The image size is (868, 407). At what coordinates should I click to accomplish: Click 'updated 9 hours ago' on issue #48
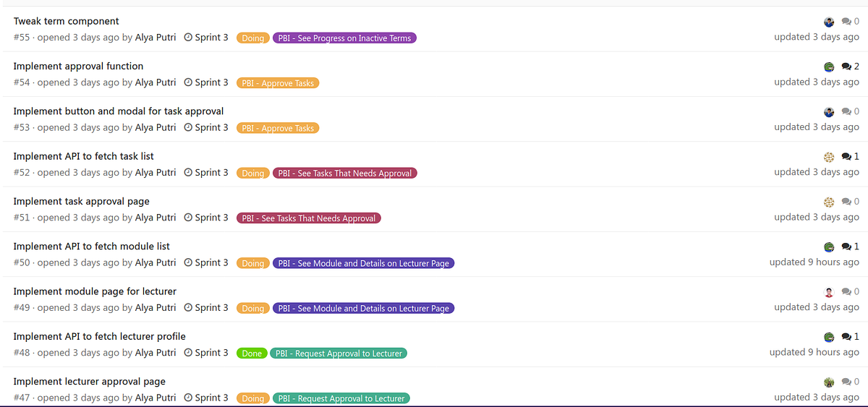814,353
